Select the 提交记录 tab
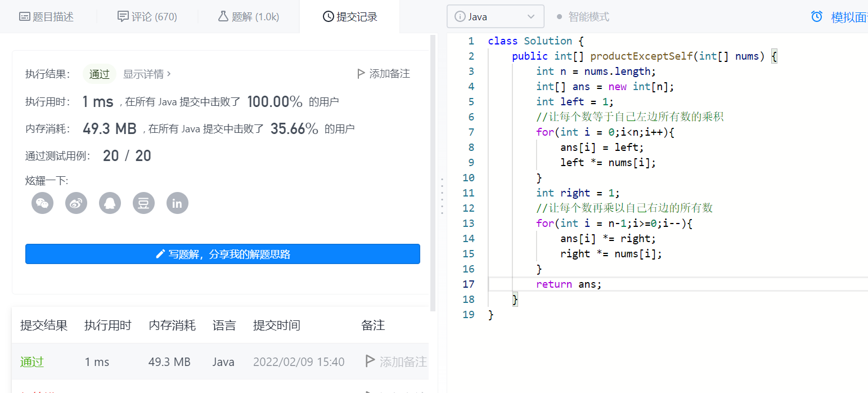868x393 pixels. pos(350,17)
